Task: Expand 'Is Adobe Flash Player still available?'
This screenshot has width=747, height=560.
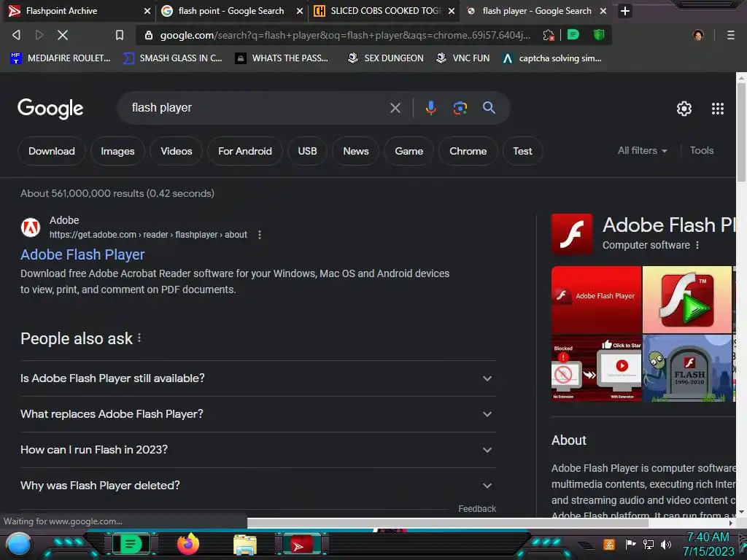Action: coord(258,378)
